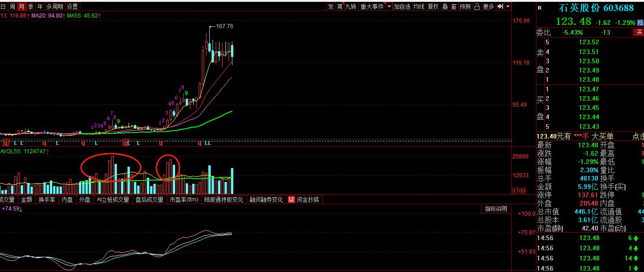Open the 复权 price adjustment option
This screenshot has width=644, height=272.
tap(433, 6)
